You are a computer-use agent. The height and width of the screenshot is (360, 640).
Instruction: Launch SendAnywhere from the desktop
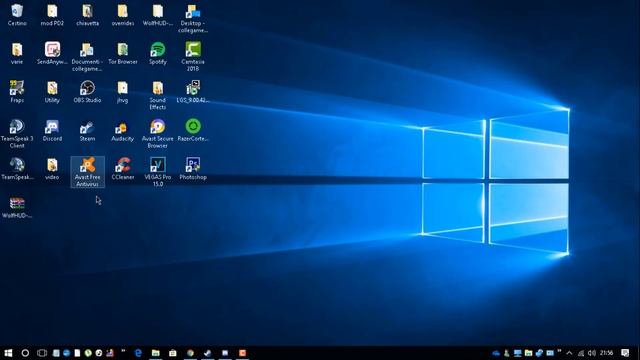pyautogui.click(x=52, y=53)
